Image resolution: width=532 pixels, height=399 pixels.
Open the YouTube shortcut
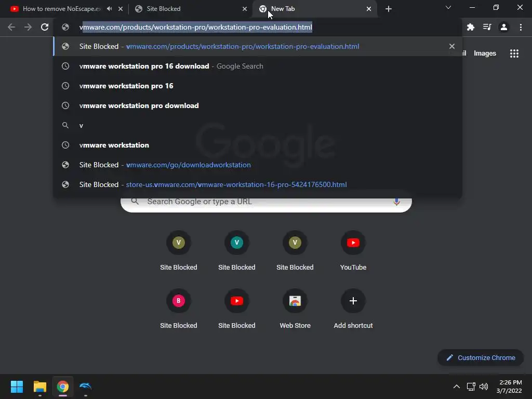pos(353,251)
